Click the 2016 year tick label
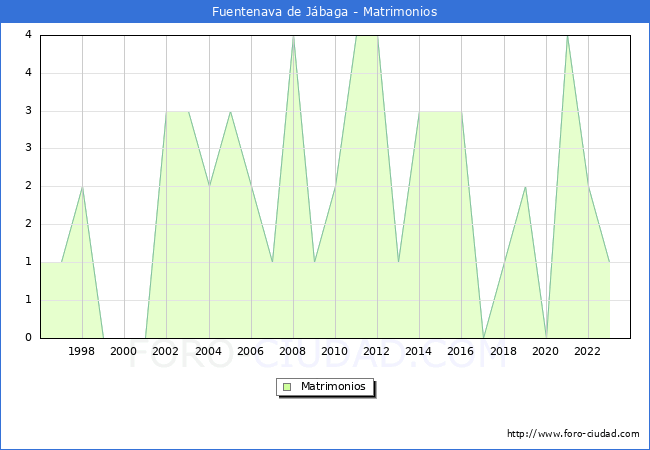 [461, 351]
